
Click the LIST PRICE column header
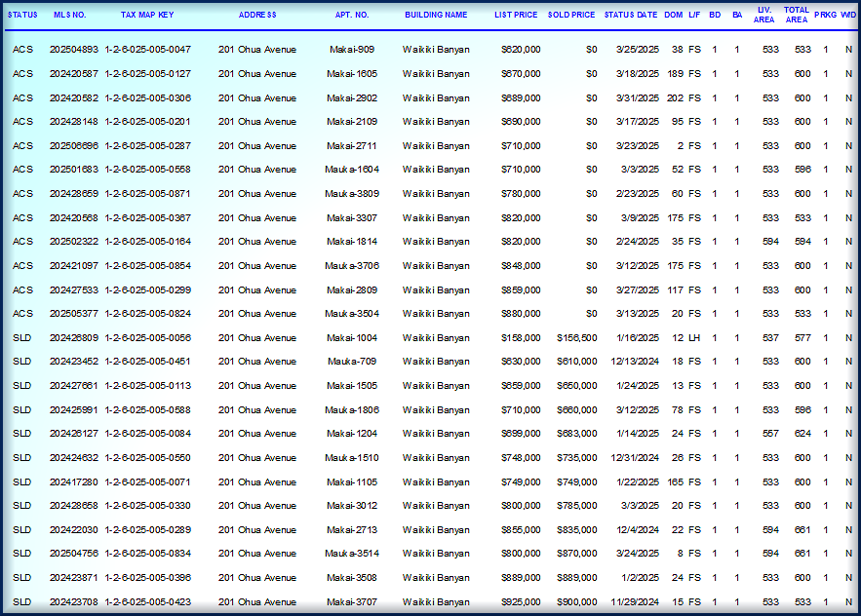point(516,15)
